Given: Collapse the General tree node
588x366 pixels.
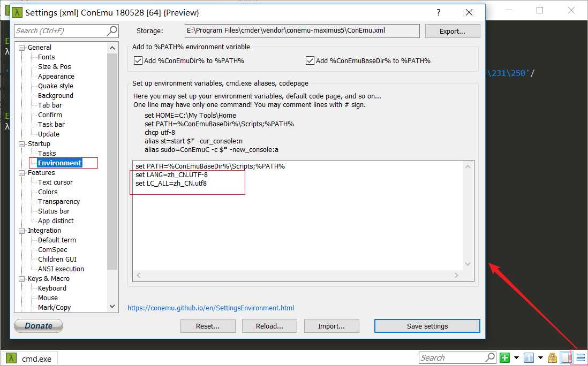Looking at the screenshot, I should pos(22,48).
